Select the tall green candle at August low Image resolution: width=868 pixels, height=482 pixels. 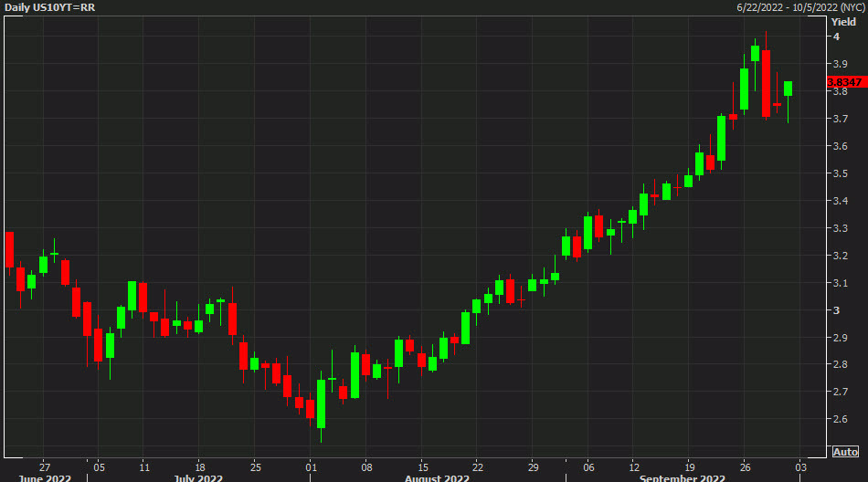point(321,403)
